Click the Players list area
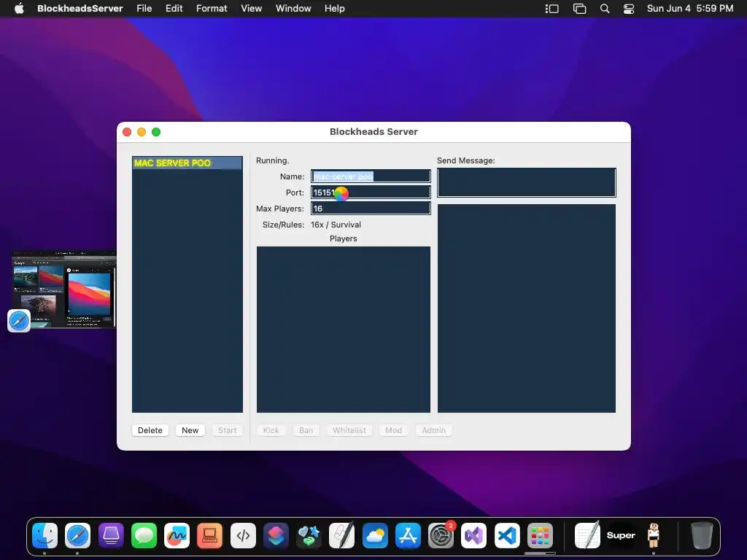Screen dimensions: 747x560 point(344,330)
